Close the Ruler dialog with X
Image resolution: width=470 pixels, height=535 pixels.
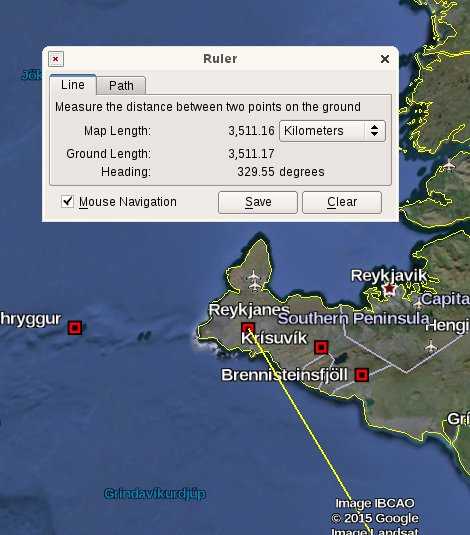385,59
